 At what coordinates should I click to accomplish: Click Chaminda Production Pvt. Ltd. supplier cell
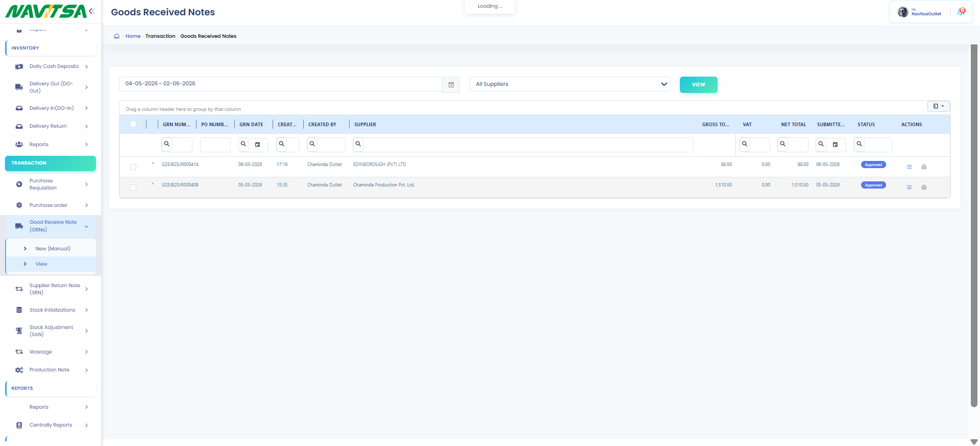[384, 185]
